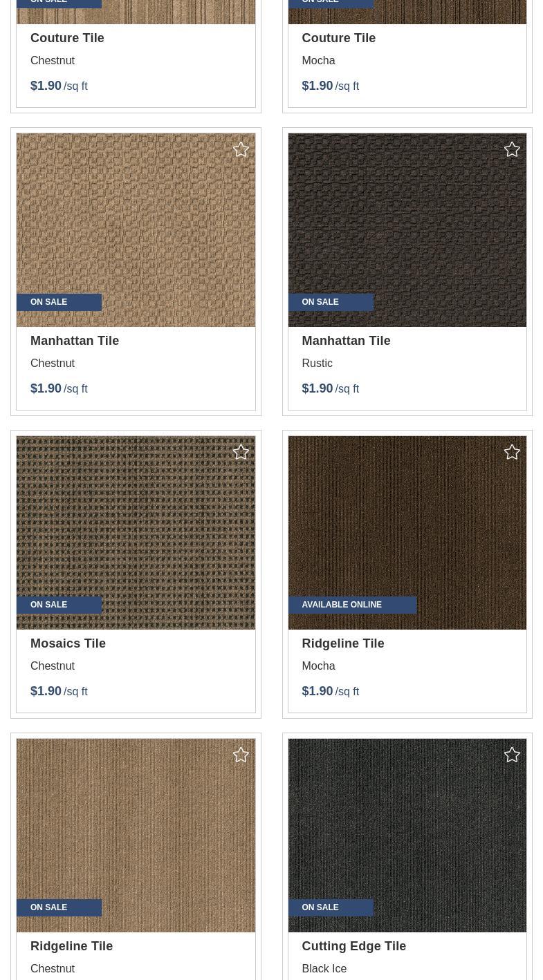Click the Ridgeline Tile Chestnut swatch image

(136, 836)
